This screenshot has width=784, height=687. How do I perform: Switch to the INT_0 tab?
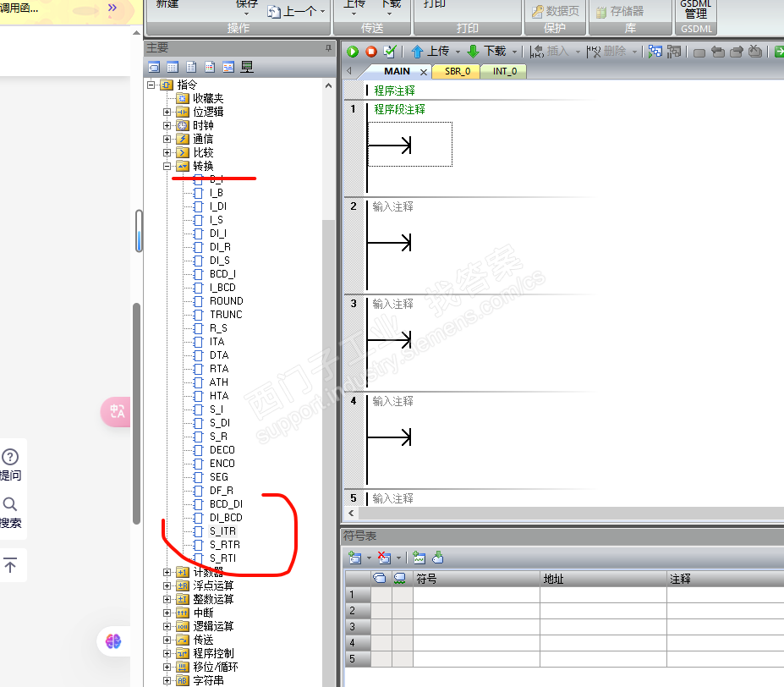pyautogui.click(x=505, y=72)
